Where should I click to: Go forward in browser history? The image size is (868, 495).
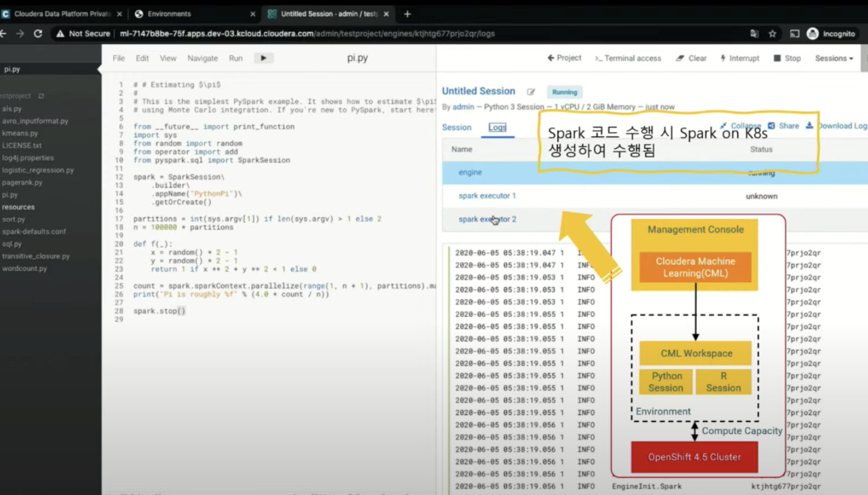(20, 34)
